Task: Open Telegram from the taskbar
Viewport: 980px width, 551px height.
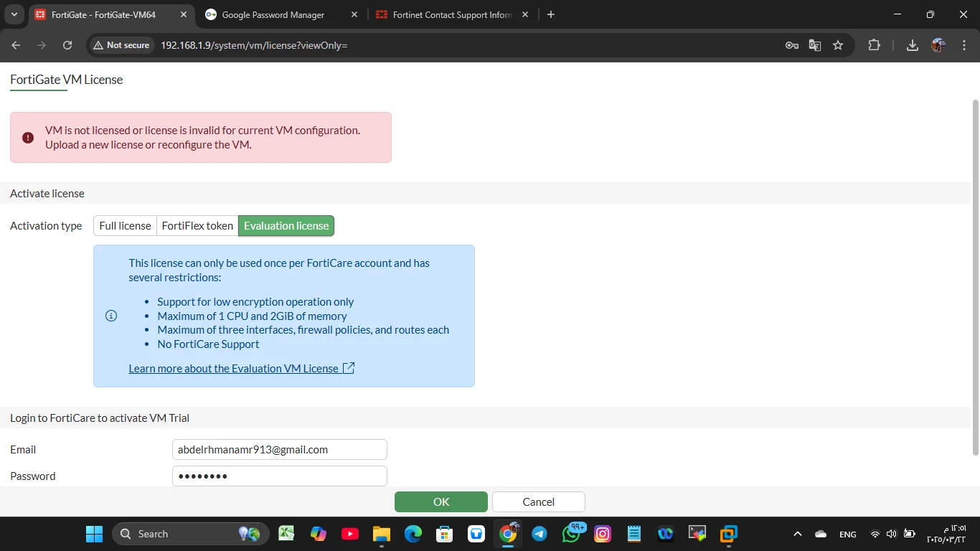Action: pyautogui.click(x=540, y=534)
